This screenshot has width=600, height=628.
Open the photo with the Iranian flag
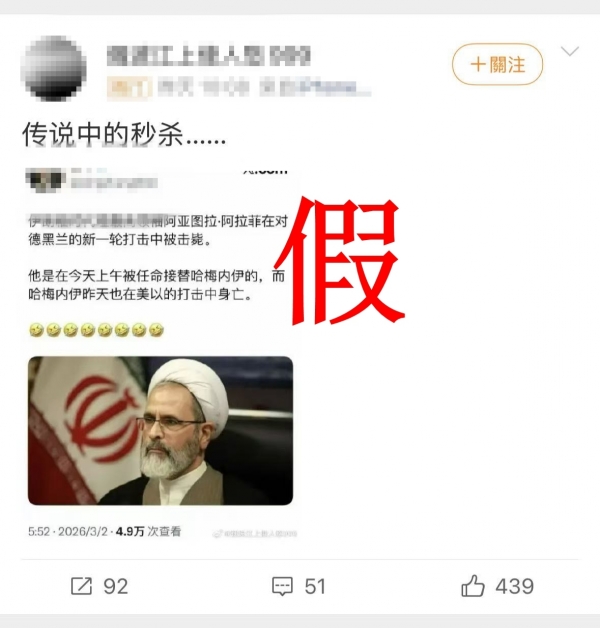[x=161, y=431]
